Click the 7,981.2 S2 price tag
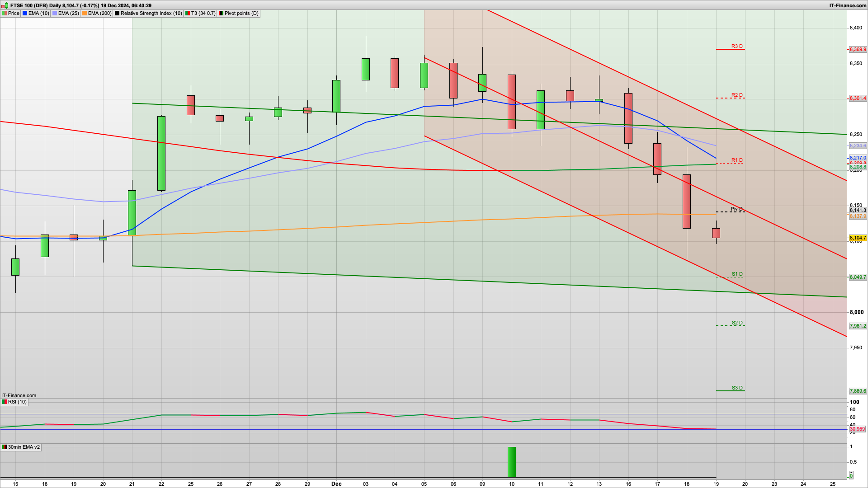 tap(858, 326)
